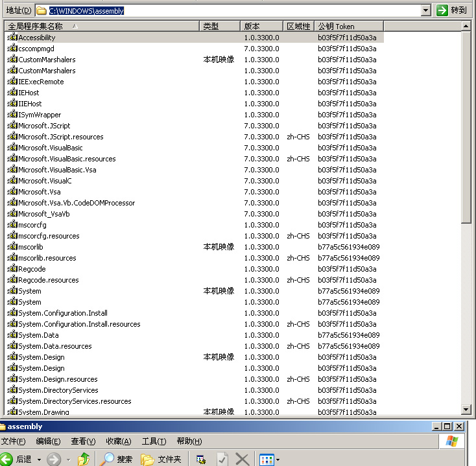Click version 7.0.3300.0 in Microsoft_VsaVb row
This screenshot has width=476, height=466.
(x=261, y=214)
